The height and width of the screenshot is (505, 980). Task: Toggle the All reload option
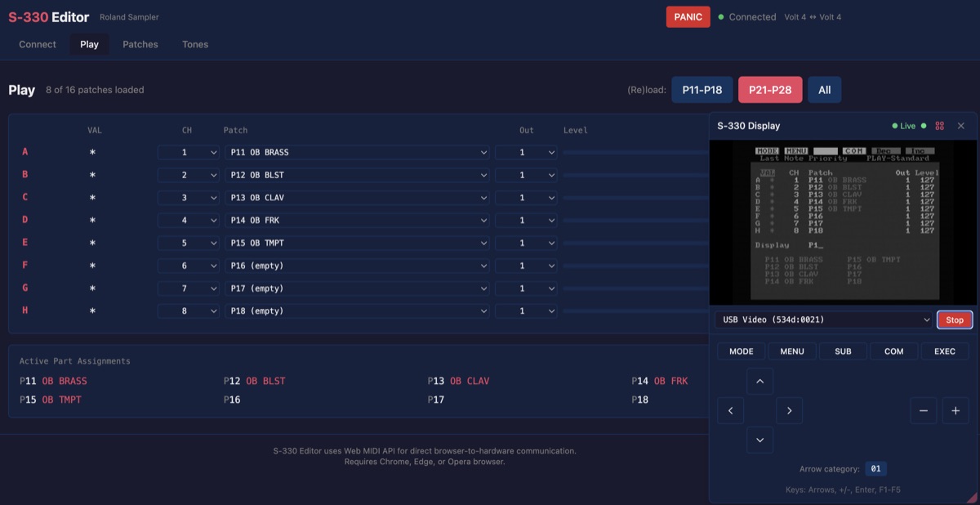(824, 90)
